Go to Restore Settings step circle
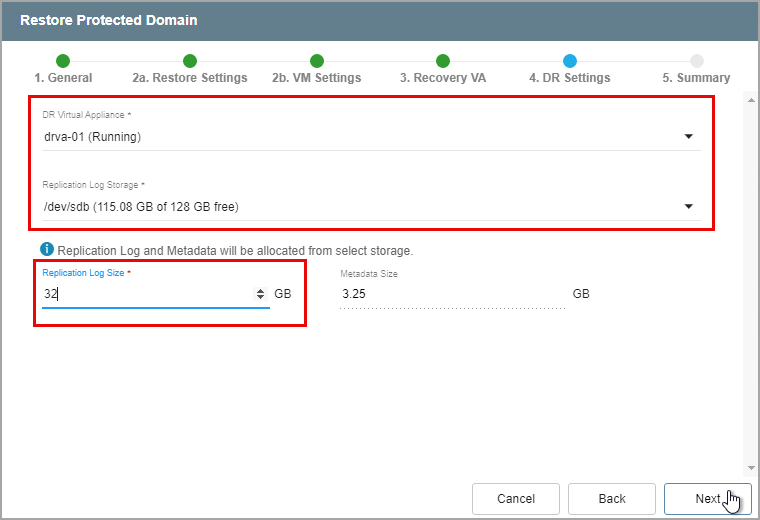 click(190, 61)
